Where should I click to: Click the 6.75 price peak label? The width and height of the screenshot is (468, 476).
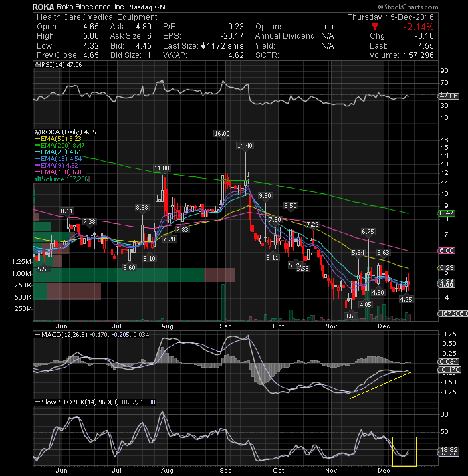tap(368, 232)
